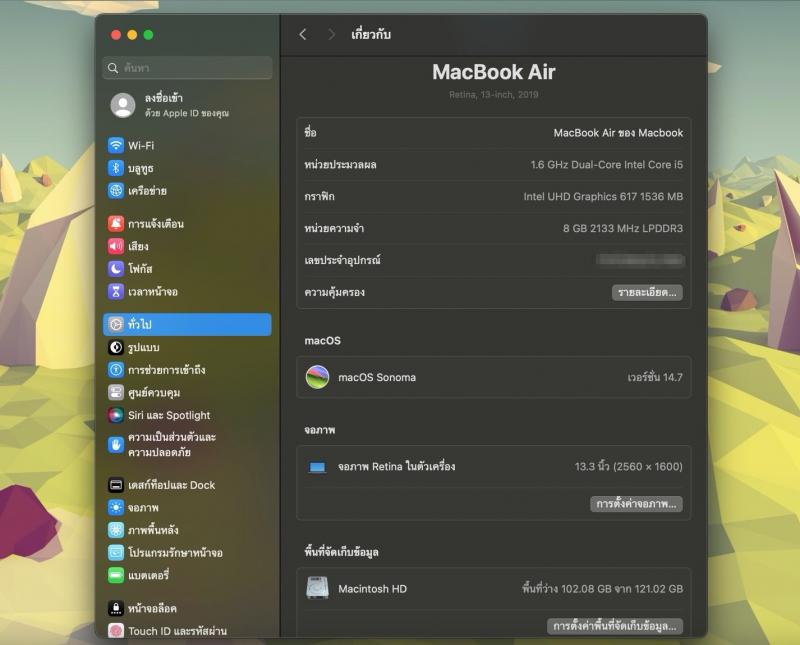The image size is (800, 645).
Task: Click the Battery icon in sidebar
Action: click(x=116, y=575)
